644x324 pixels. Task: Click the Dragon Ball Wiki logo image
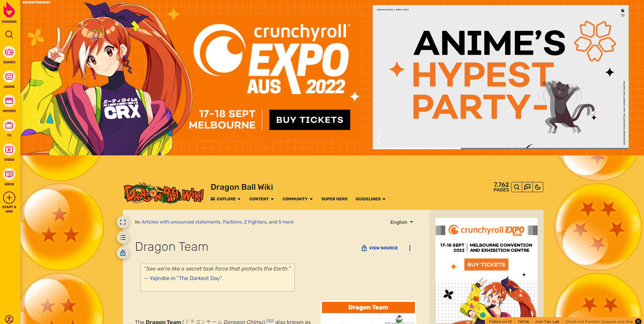[164, 193]
